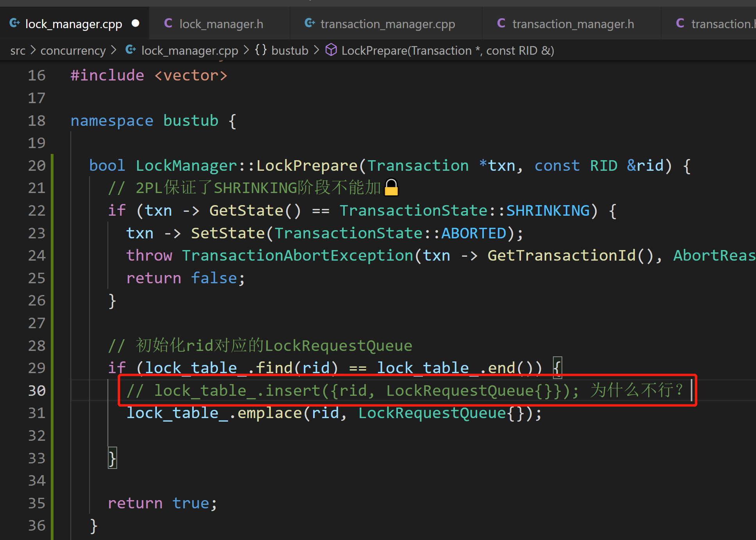Click the C icon on transaction_manager.h tab
This screenshot has width=756, height=540.
pyautogui.click(x=501, y=23)
